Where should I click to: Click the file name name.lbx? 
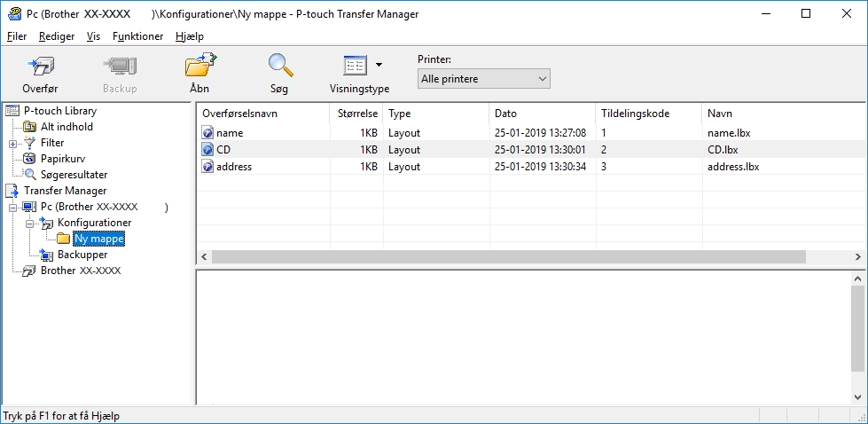(729, 133)
